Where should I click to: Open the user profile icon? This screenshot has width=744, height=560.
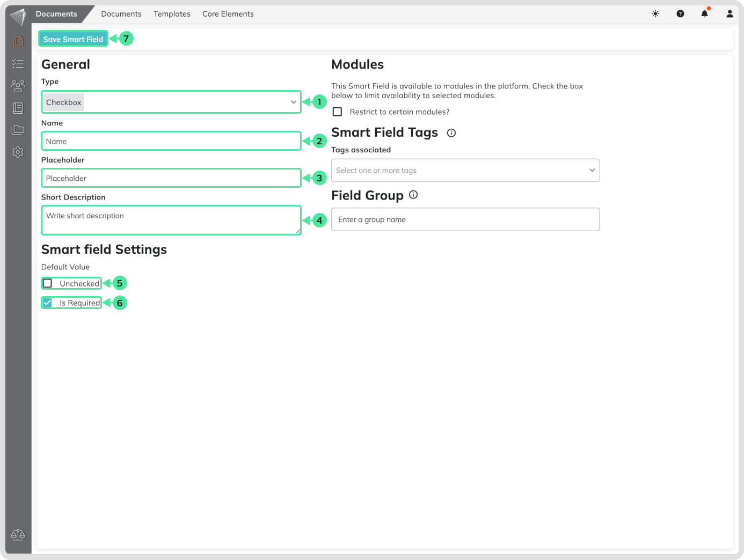(x=730, y=14)
